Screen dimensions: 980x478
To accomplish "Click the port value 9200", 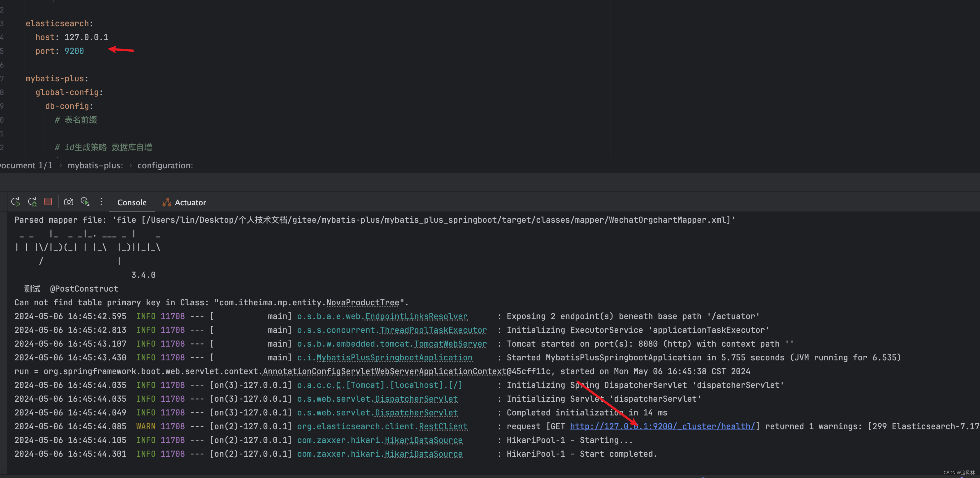I will point(74,51).
